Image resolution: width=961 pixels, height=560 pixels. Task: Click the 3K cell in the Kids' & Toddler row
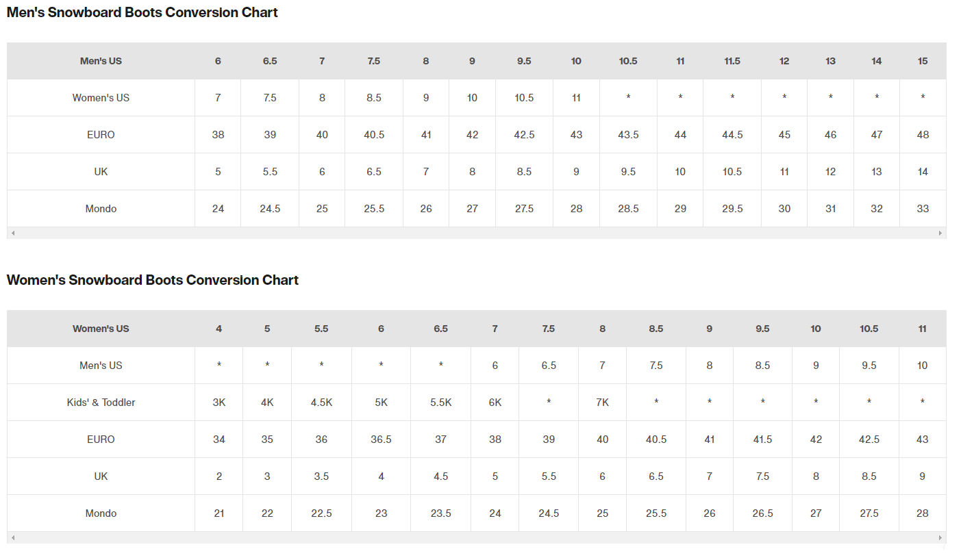(x=219, y=403)
